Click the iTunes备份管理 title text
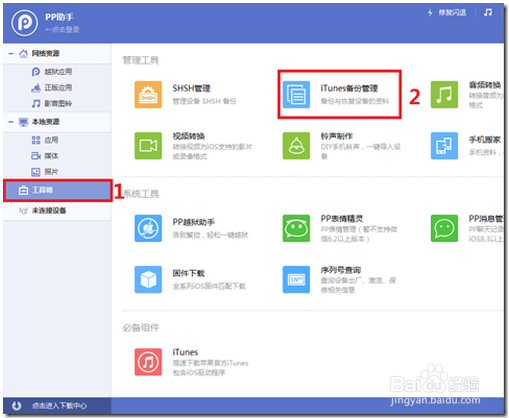509x418 pixels. click(x=349, y=88)
